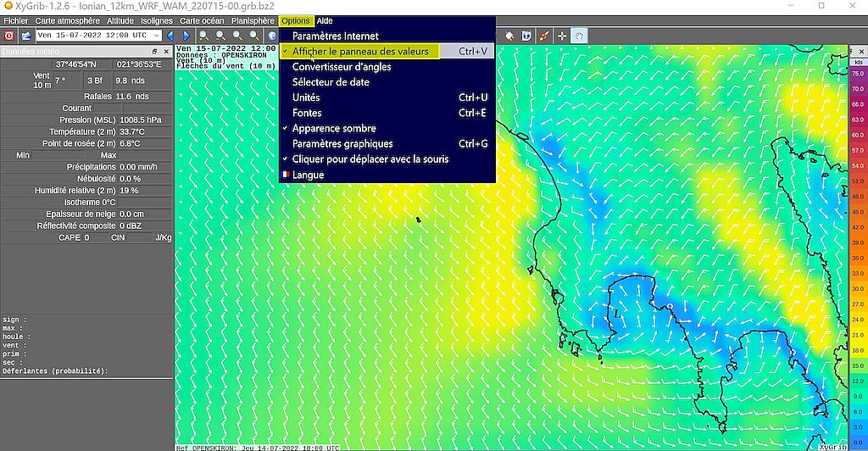This screenshot has width=868, height=451.
Task: Go to previous forecast with left arrow
Action: click(170, 36)
